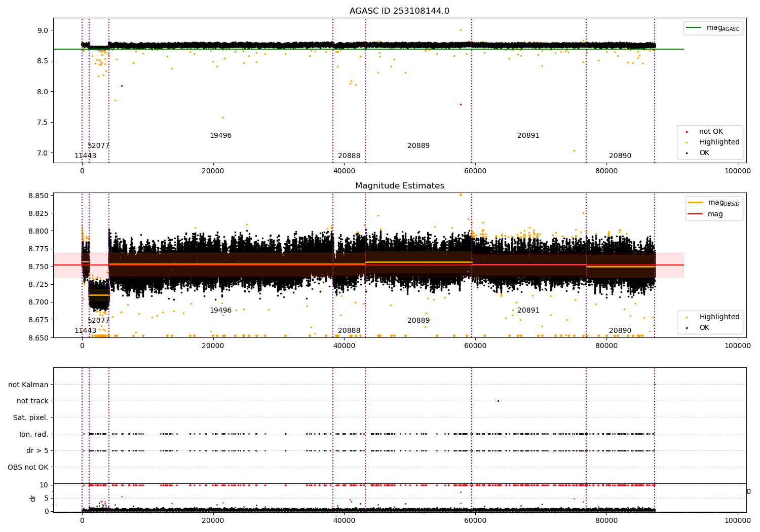Click the 8.850 y-axis tick label
The height and width of the screenshot is (532, 760).
(x=39, y=196)
